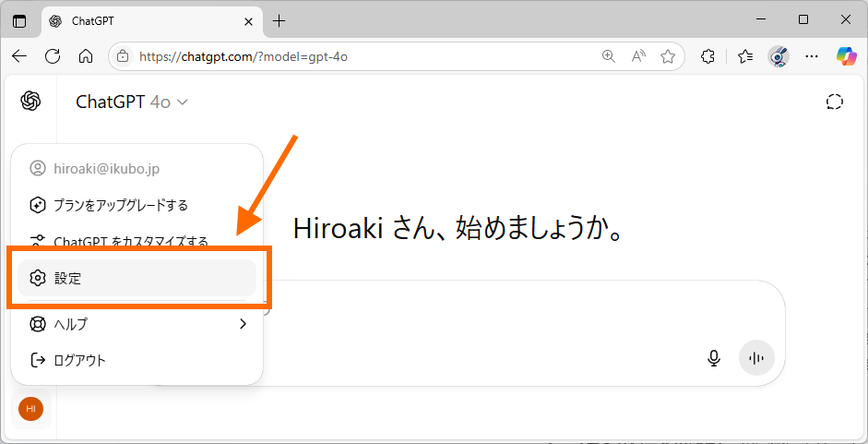The width and height of the screenshot is (868, 444).
Task: Start voice mode with waveform button
Action: [x=756, y=358]
